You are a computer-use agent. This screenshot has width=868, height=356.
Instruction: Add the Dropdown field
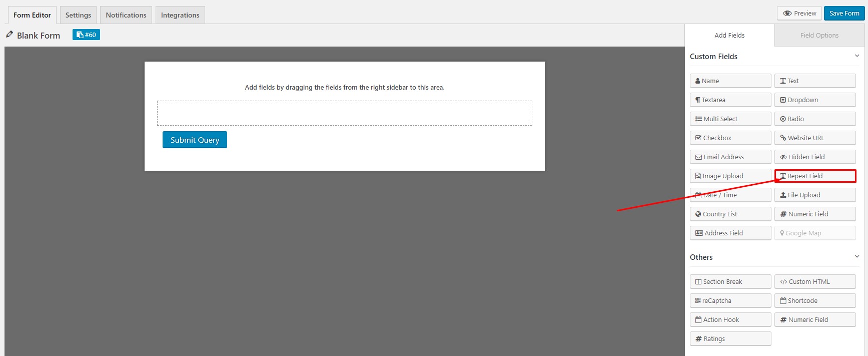pos(815,100)
